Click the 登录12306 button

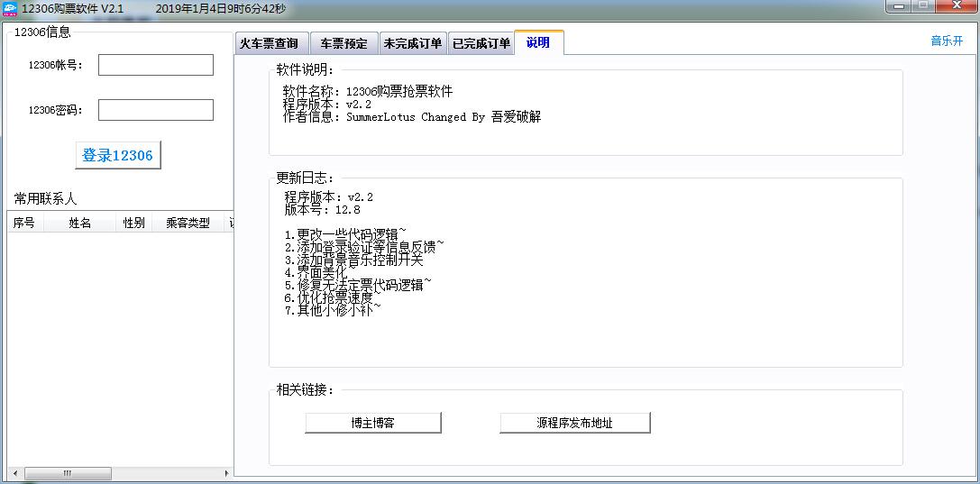(118, 155)
